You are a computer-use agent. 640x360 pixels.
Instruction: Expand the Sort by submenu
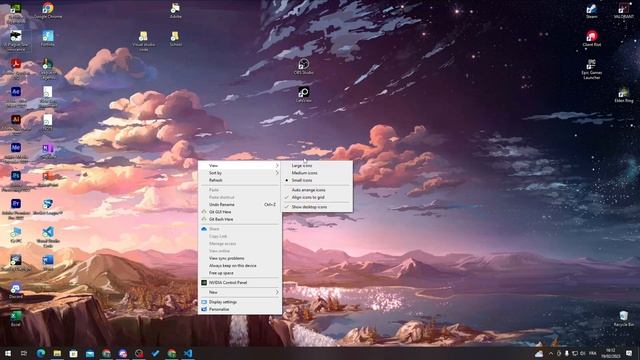[240, 173]
